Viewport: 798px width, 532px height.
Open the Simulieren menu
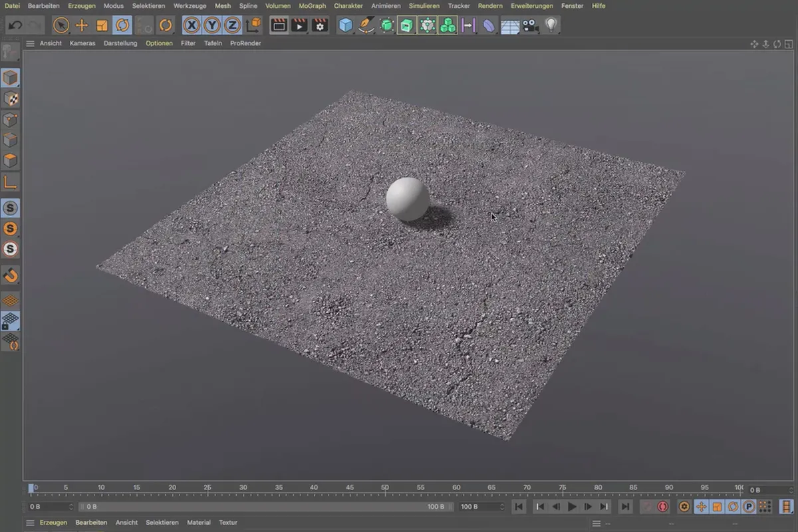424,6
